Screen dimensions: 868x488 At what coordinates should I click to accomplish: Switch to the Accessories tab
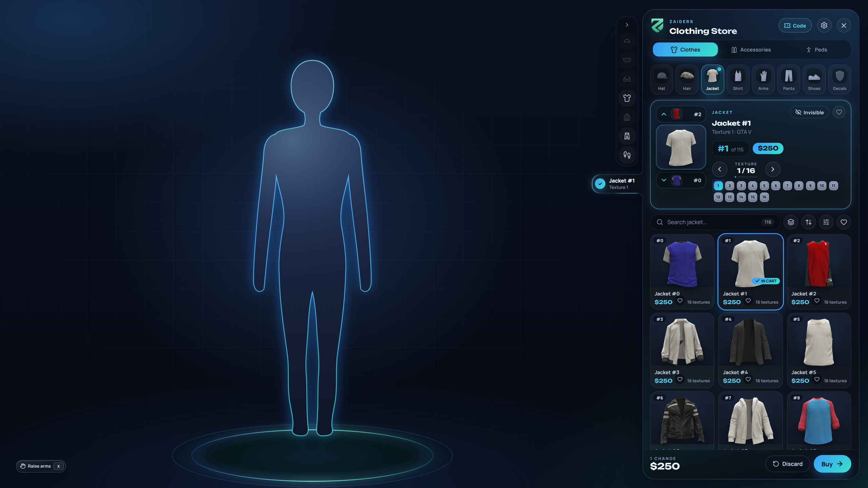(751, 50)
